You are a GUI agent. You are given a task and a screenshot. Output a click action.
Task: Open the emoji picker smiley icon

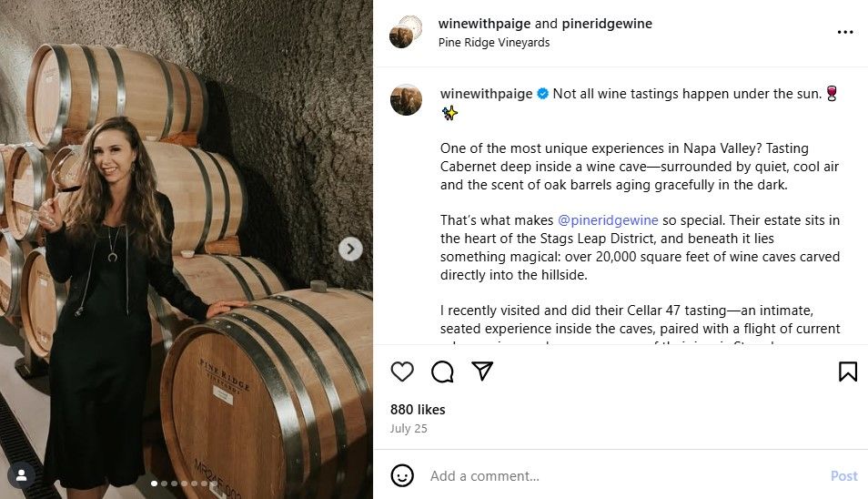click(402, 475)
